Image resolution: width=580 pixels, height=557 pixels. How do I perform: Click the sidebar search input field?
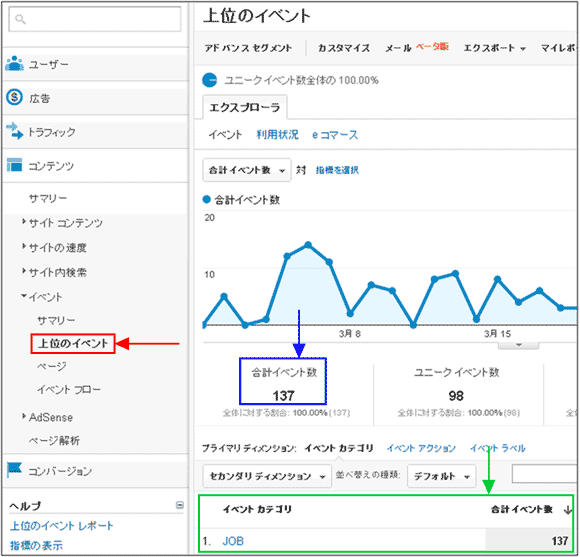pyautogui.click(x=95, y=19)
